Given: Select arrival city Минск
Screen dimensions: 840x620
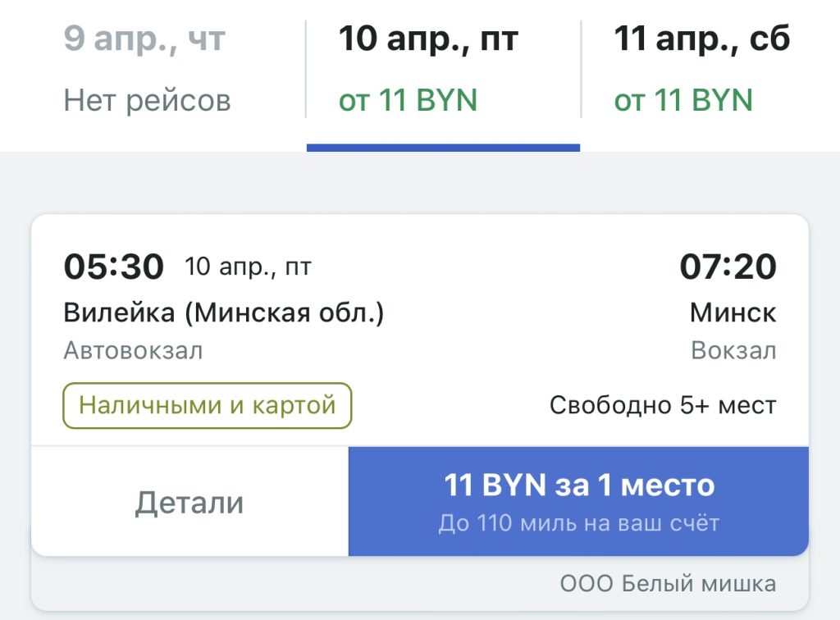Looking at the screenshot, I should 733,312.
